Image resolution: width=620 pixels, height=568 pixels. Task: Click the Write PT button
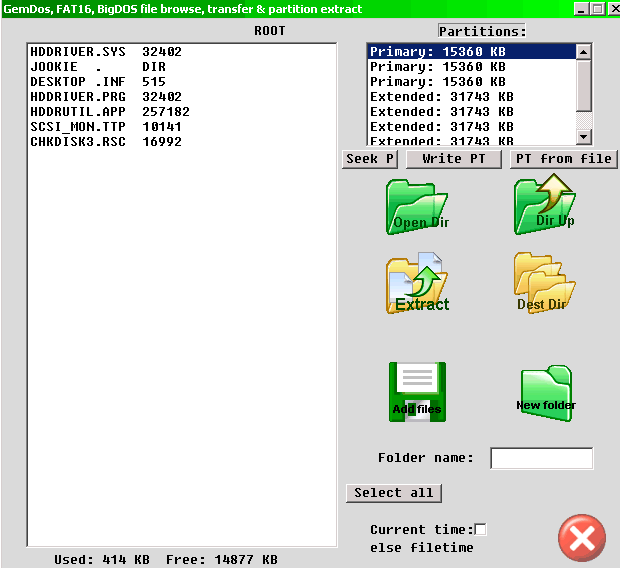(454, 159)
